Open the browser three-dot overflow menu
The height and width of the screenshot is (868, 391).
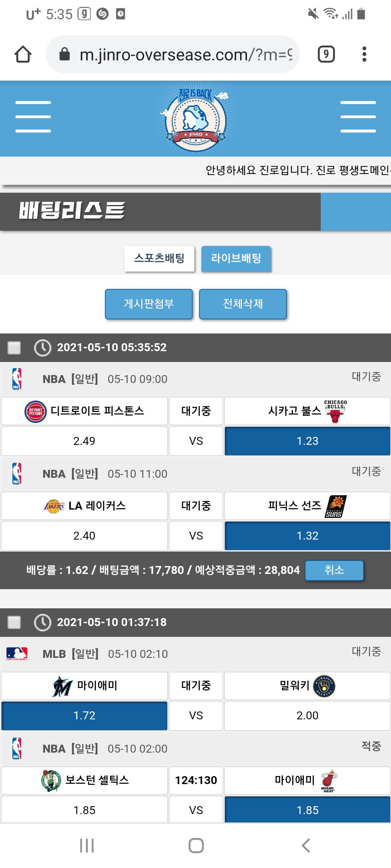tap(364, 54)
